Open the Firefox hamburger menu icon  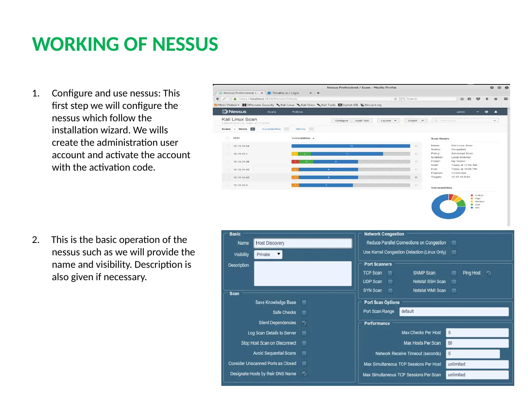point(506,99)
